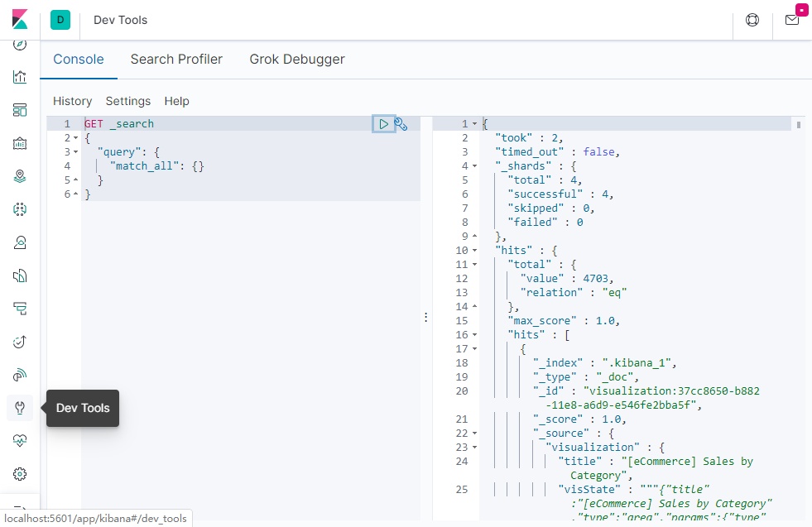Image resolution: width=812 pixels, height=527 pixels.
Task: Switch to the Search Profiler tab
Action: point(176,59)
